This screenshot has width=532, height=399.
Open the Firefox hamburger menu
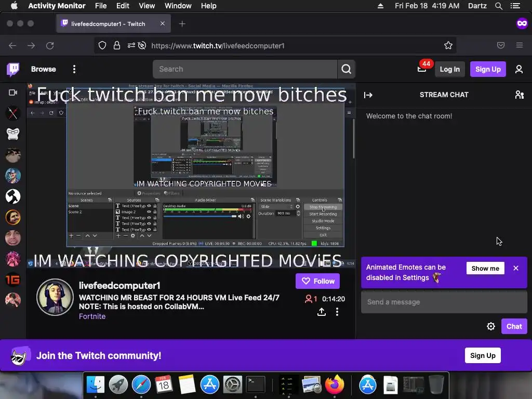[520, 46]
